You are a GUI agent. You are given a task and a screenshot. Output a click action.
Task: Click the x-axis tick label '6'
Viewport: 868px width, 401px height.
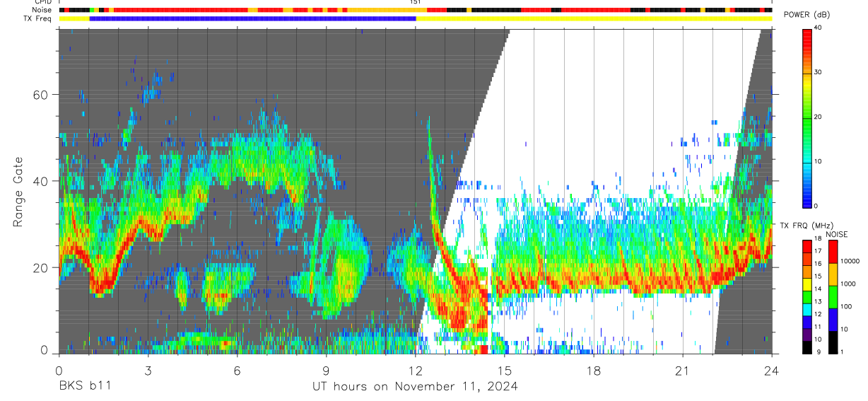point(237,371)
